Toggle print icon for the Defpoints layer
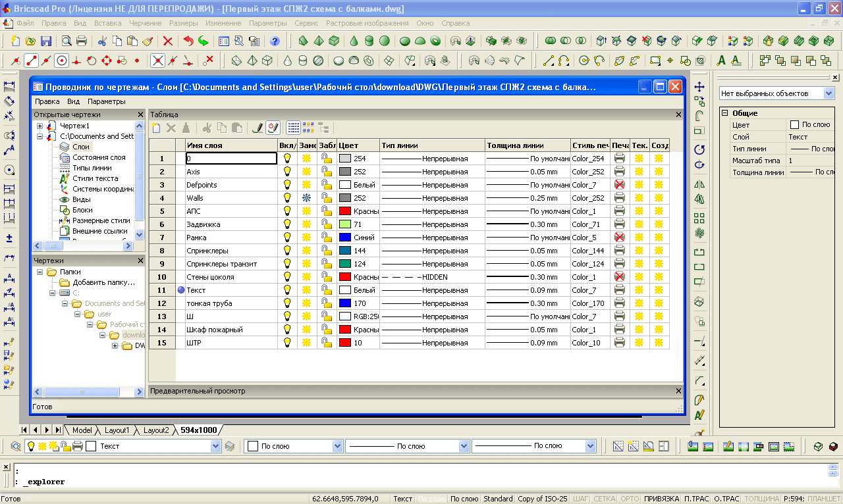The image size is (843, 504). (x=619, y=185)
